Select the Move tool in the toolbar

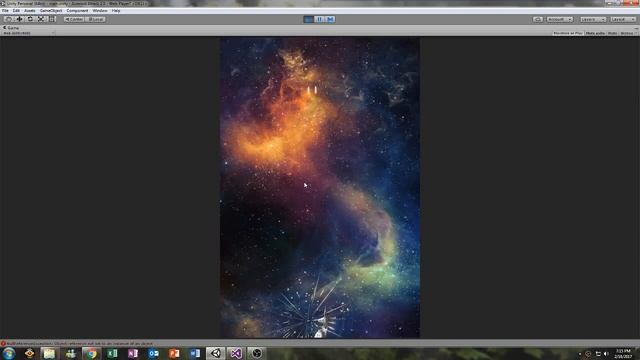[x=19, y=19]
